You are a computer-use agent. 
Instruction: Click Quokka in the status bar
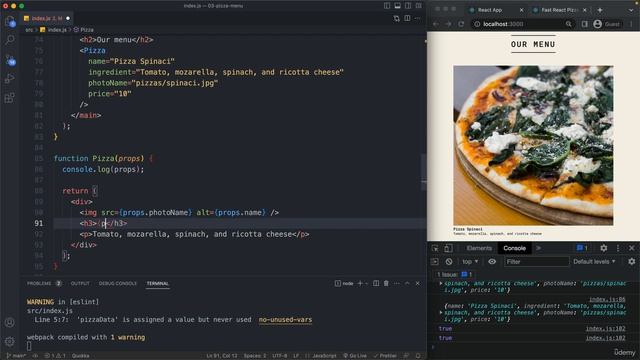coord(80,356)
